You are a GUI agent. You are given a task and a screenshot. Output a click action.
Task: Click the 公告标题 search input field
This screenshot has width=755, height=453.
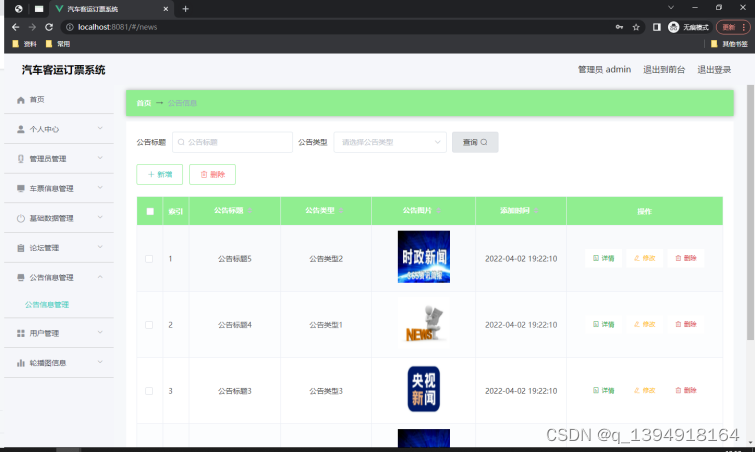coord(232,142)
